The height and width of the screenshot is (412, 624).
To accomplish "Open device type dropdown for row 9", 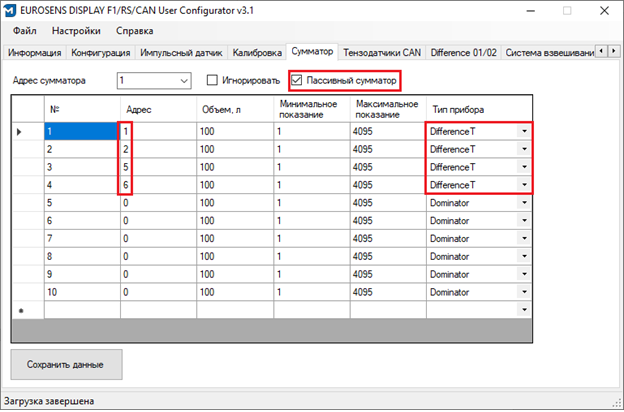I will pyautogui.click(x=524, y=274).
